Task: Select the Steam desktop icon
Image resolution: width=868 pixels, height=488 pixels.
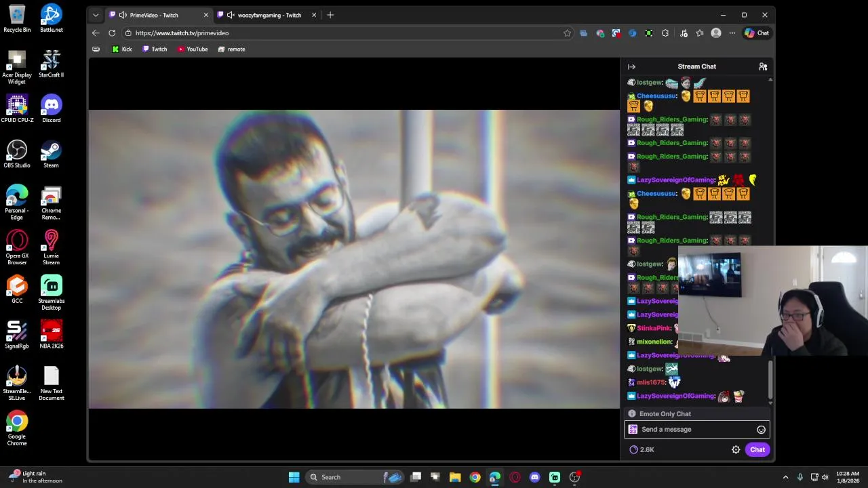Action: coord(52,154)
